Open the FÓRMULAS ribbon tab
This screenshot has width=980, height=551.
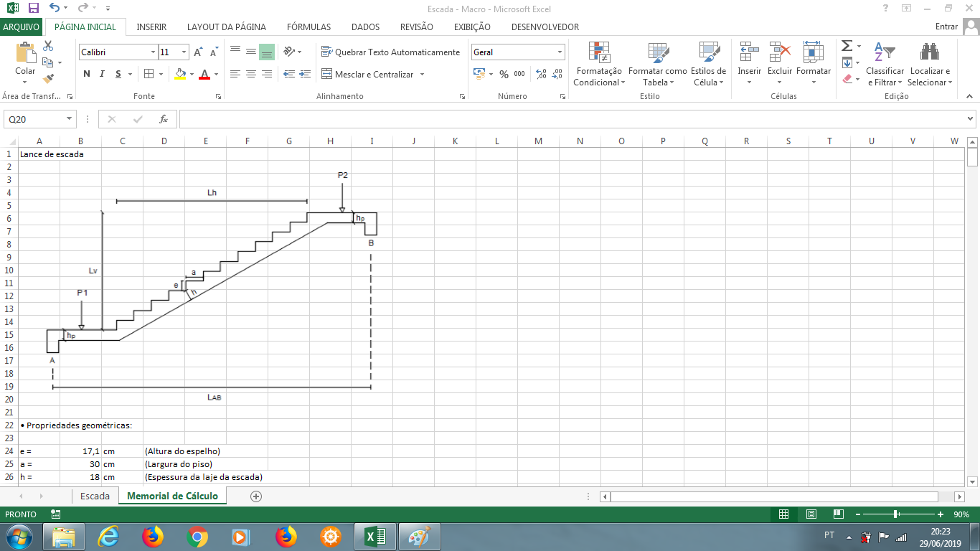click(308, 27)
